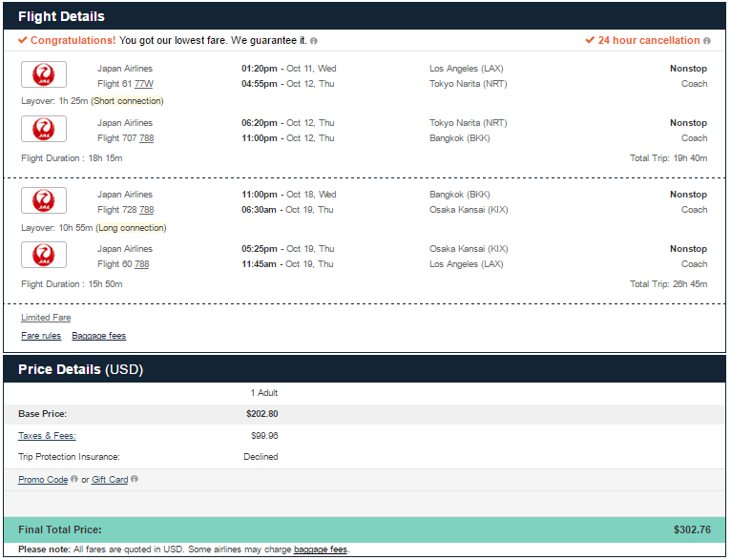Open the Taxes & Fees breakdown link
This screenshot has width=731, height=560.
tap(47, 436)
